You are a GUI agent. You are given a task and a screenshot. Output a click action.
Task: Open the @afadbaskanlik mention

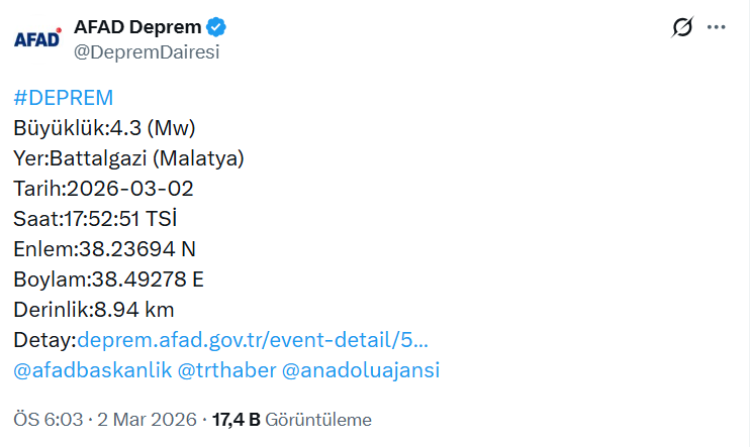(90, 370)
